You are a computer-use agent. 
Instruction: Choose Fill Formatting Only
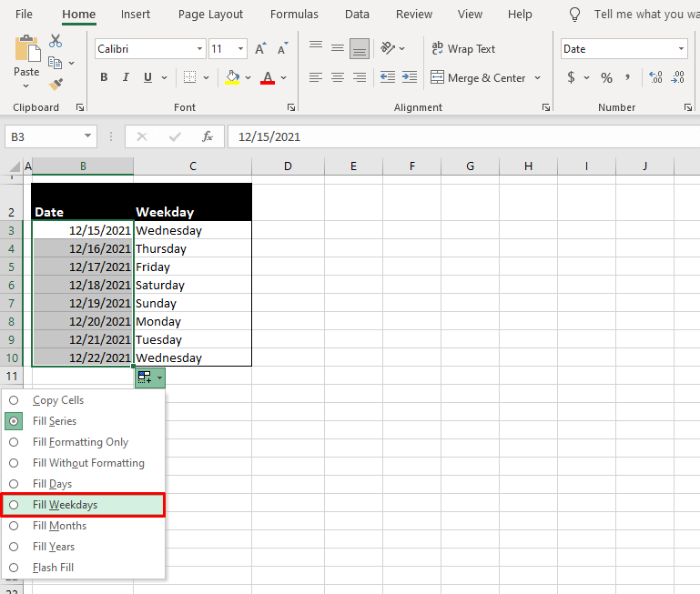tap(84, 442)
